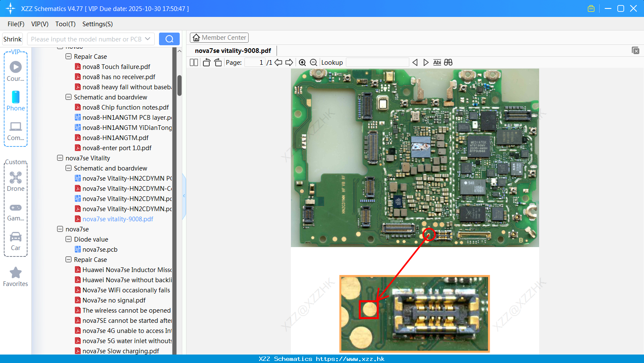Image resolution: width=644 pixels, height=363 pixels.
Task: Click the tree vertical scrollbar thumb
Action: click(x=179, y=85)
